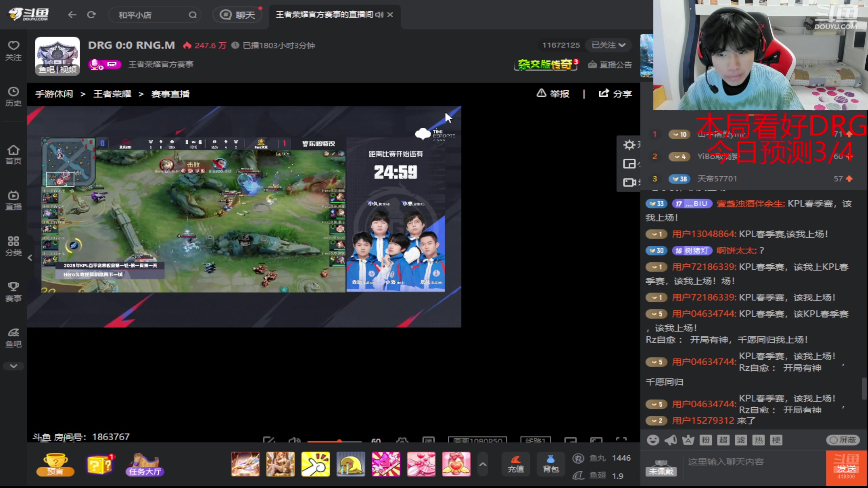Open 直播公告 stream announcement

[610, 64]
